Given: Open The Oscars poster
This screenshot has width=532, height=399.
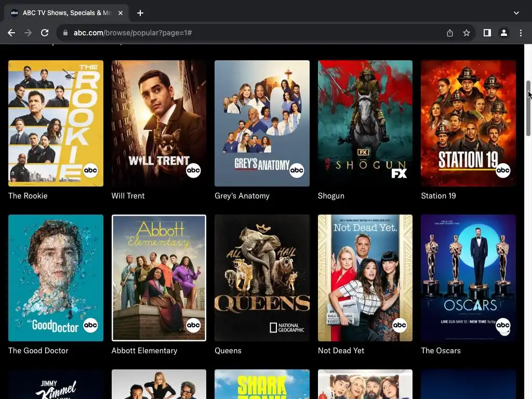Looking at the screenshot, I should coord(468,278).
